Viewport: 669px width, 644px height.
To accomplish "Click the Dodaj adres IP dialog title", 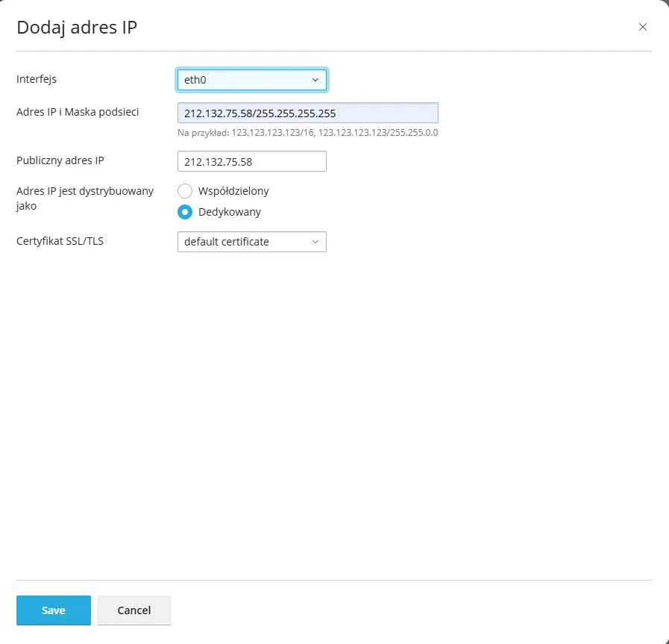I will [x=77, y=27].
